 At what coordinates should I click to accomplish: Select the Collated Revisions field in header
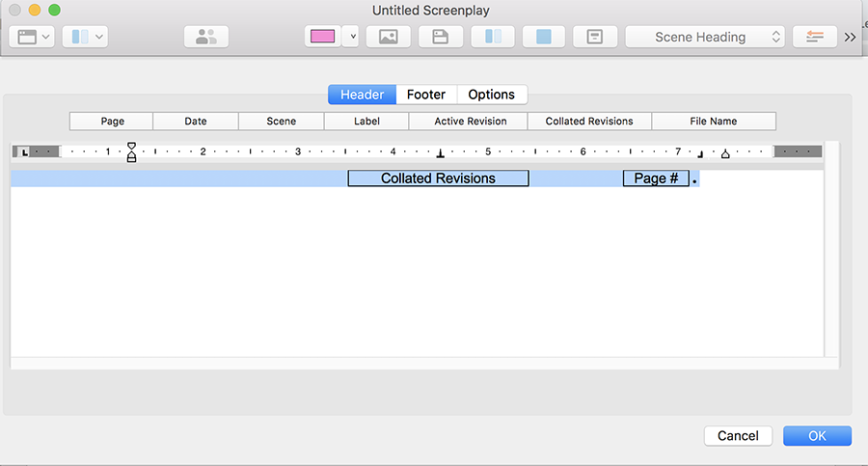[x=438, y=178]
